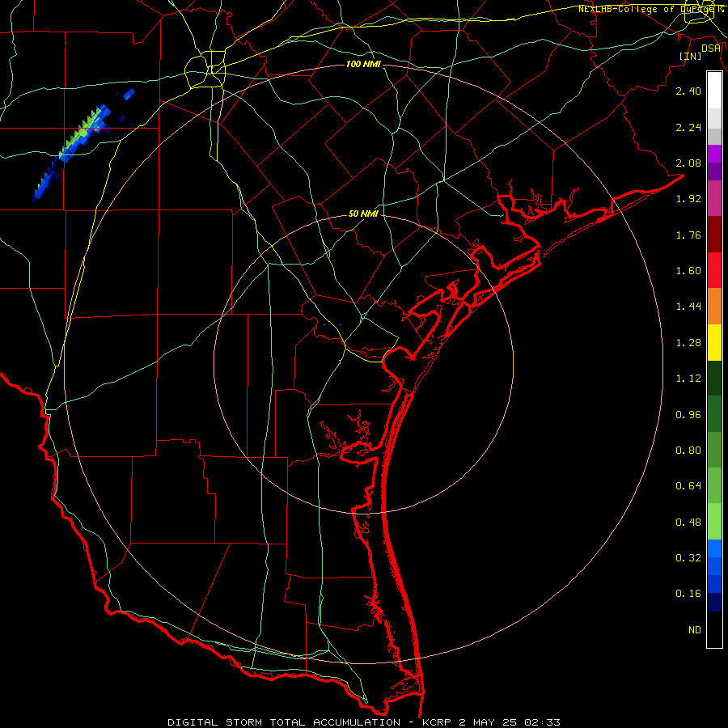Screen dimensions: 728x728
Task: Click the 0.80 legend value
Action: click(688, 451)
